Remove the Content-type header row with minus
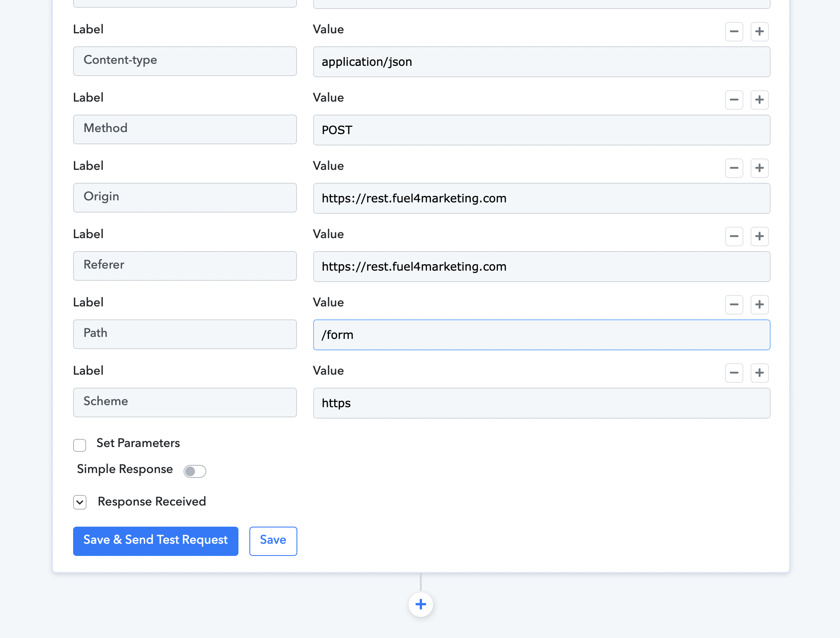 click(734, 32)
